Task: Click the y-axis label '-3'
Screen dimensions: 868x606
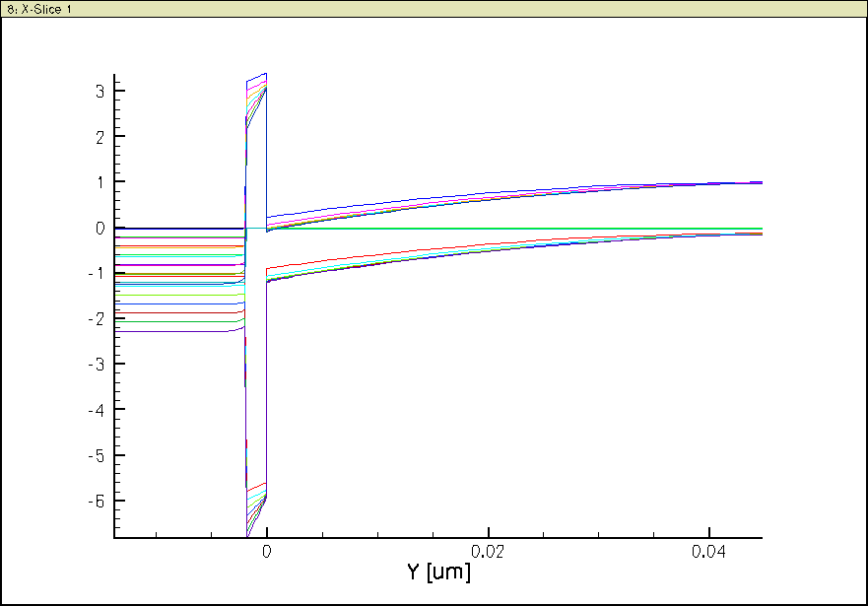Action: [x=97, y=365]
